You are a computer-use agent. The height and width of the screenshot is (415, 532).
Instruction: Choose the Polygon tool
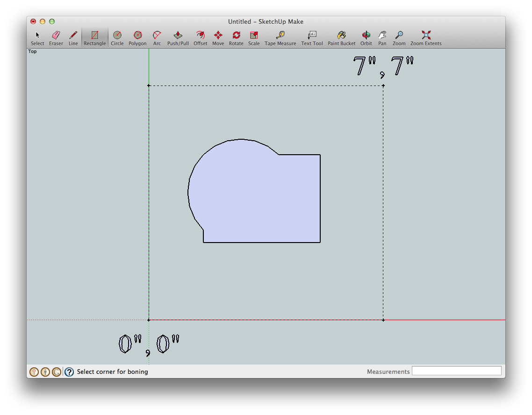pos(137,37)
